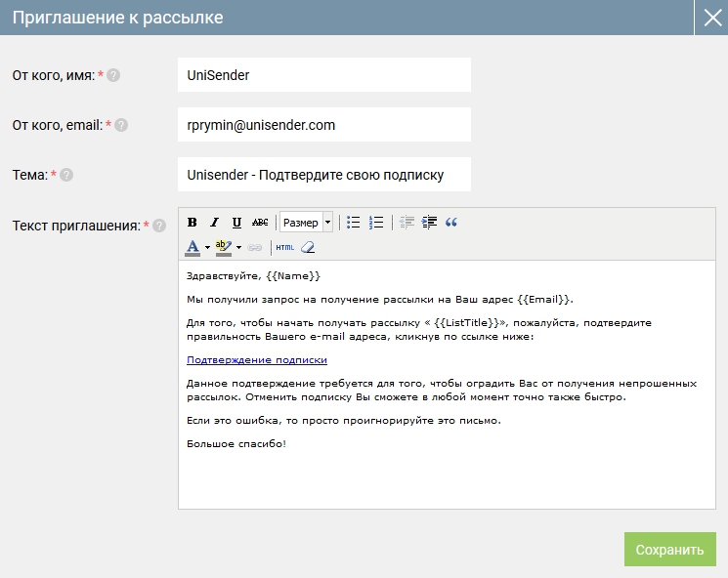Image resolution: width=728 pixels, height=578 pixels.
Task: Open the Размер font size dropdown
Action: click(307, 223)
